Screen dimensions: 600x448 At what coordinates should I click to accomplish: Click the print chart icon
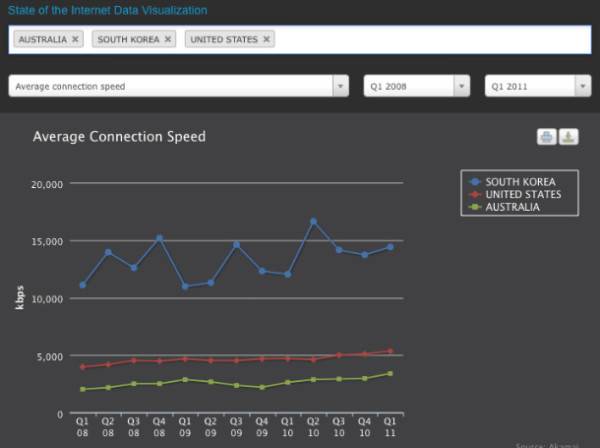[546, 137]
